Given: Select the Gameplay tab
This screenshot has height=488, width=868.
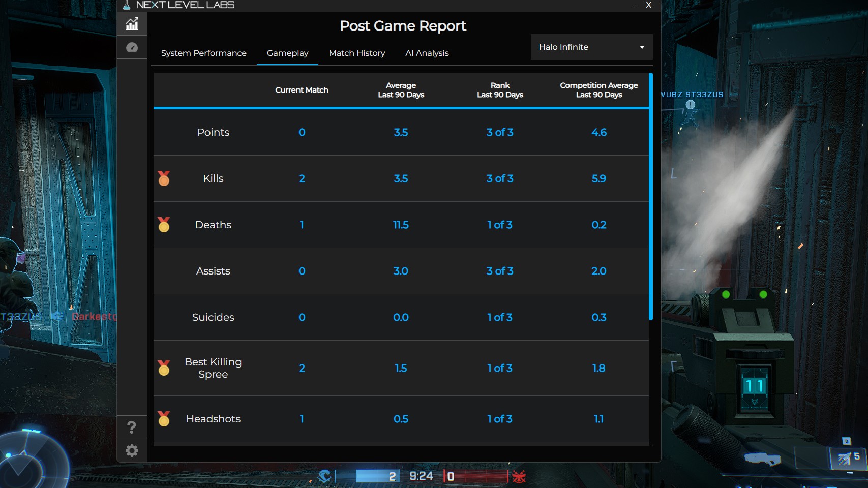Looking at the screenshot, I should [x=287, y=53].
